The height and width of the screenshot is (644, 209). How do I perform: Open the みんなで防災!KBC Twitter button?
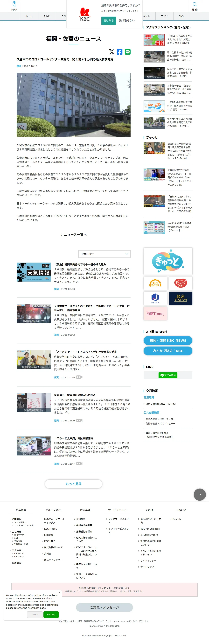168,351
